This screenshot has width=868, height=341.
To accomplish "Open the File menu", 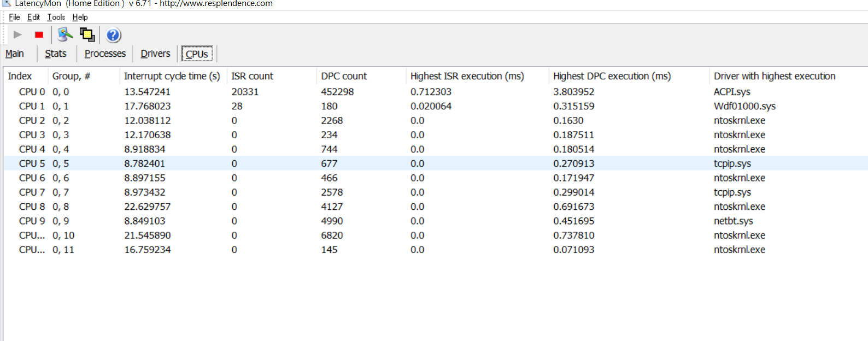I will coord(14,17).
